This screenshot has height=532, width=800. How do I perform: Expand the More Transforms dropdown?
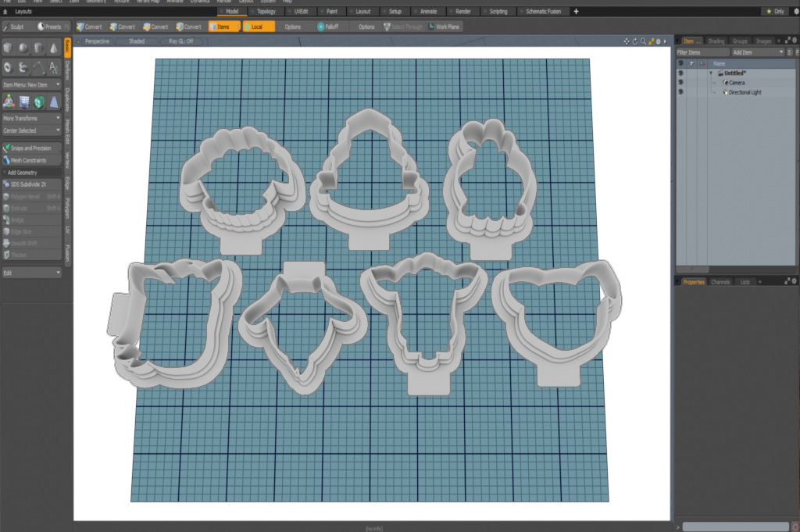click(x=31, y=119)
